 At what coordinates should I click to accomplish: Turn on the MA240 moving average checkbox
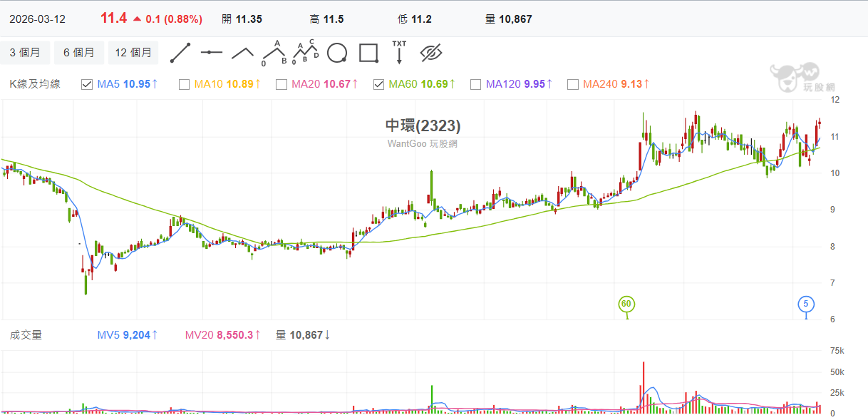(x=573, y=85)
